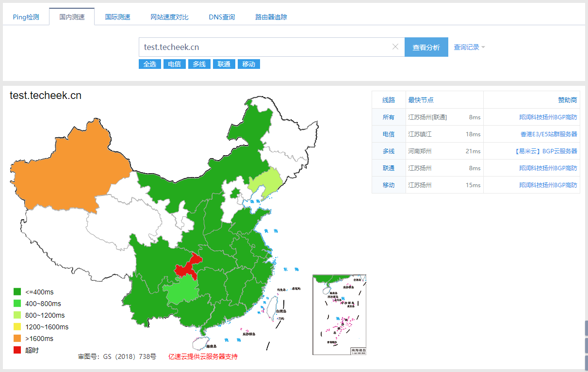This screenshot has height=372, width=588.
Task: Open 香港E3/E5站群服务器 sponsor link
Action: tap(548, 134)
